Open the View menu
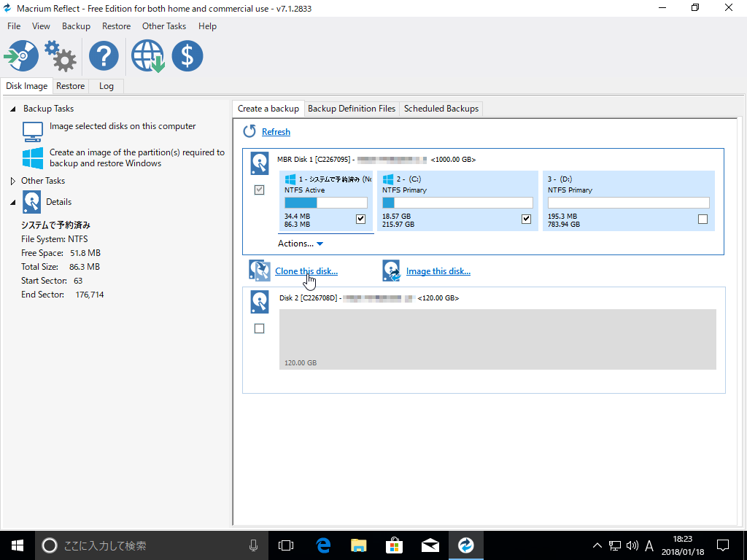This screenshot has height=560, width=747. click(41, 26)
